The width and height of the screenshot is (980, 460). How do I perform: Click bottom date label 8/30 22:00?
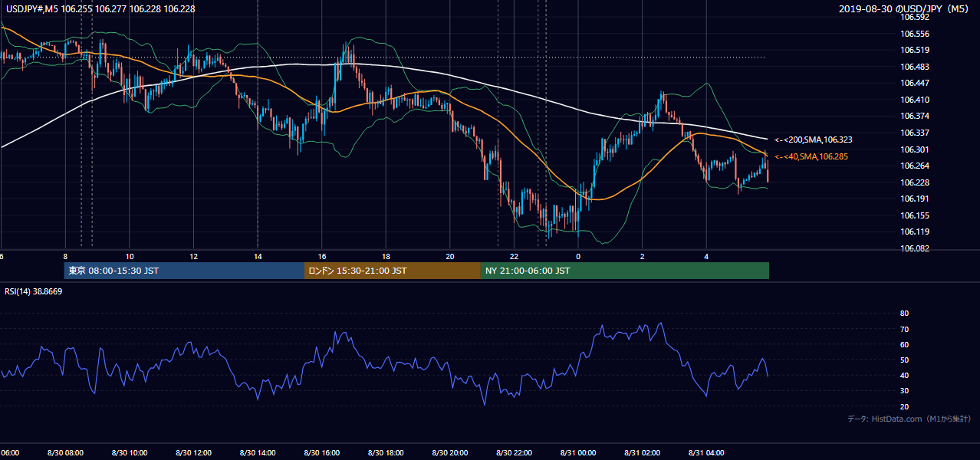coord(514,452)
